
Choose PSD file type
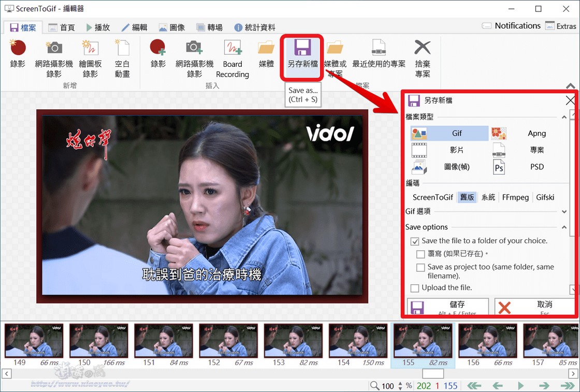[x=528, y=167]
